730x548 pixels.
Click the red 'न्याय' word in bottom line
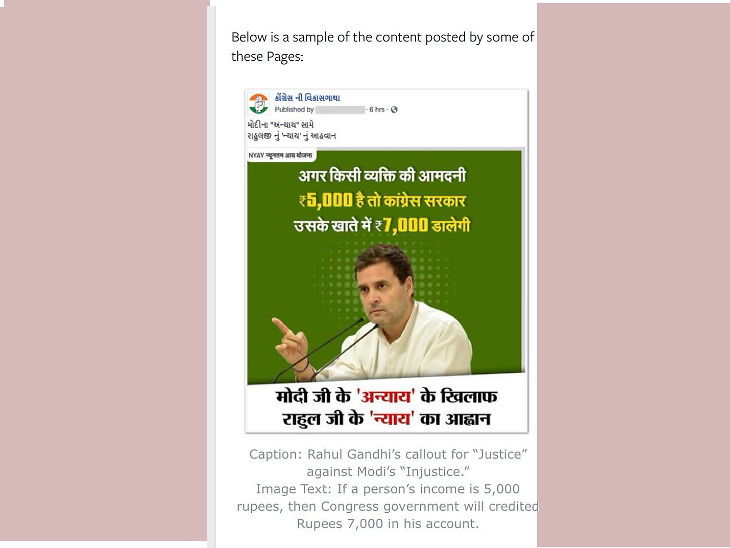(x=392, y=419)
